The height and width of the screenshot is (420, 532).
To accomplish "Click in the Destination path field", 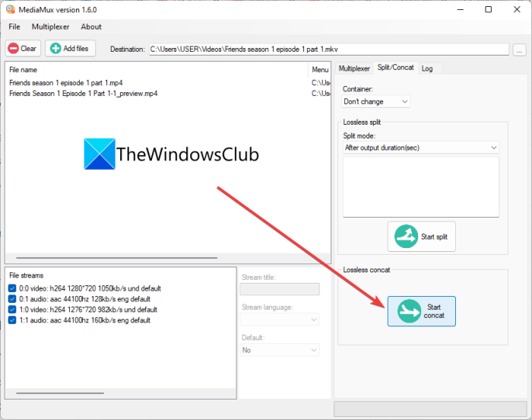I will click(x=329, y=49).
